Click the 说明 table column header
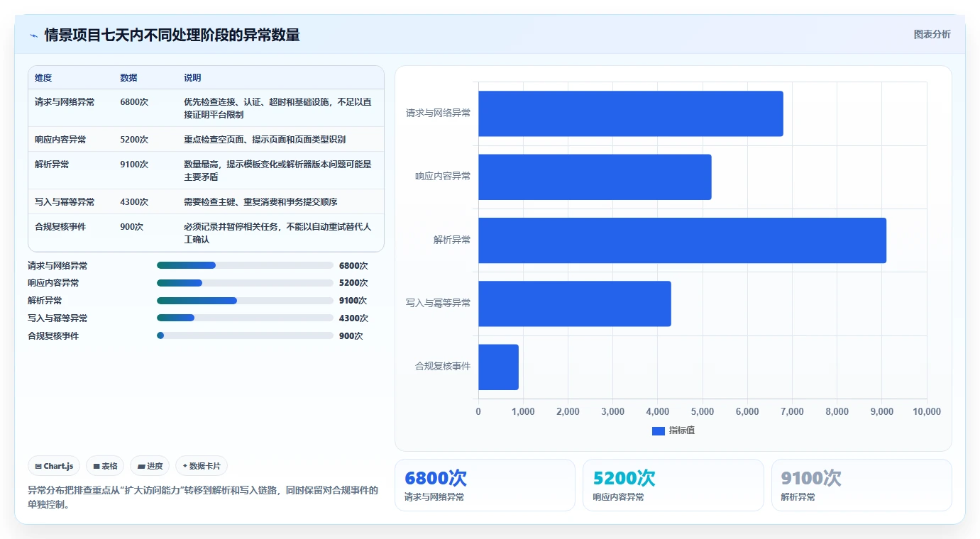The image size is (980, 539). tap(192, 78)
